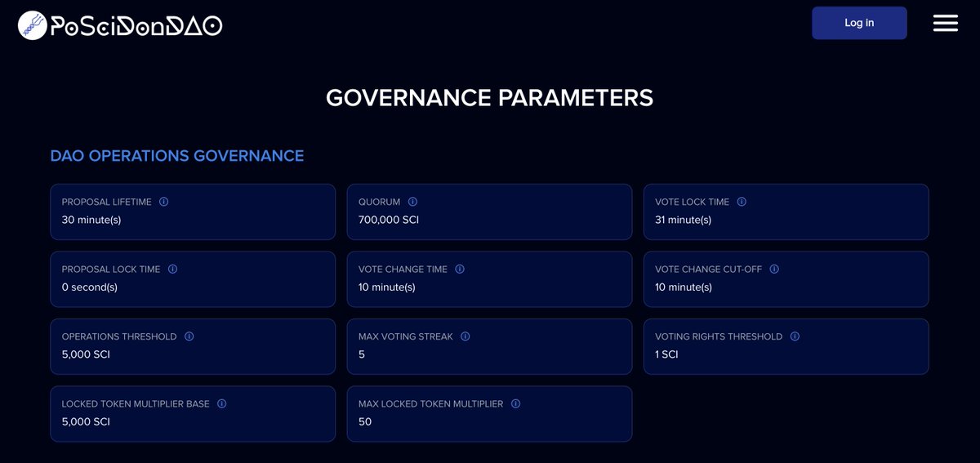Click the Locked Token Multiplier Base label
Screen dimensions: 980x463
pyautogui.click(x=136, y=403)
